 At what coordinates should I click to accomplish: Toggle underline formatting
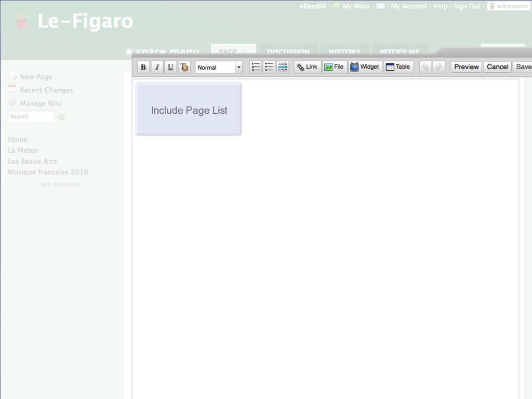point(170,67)
